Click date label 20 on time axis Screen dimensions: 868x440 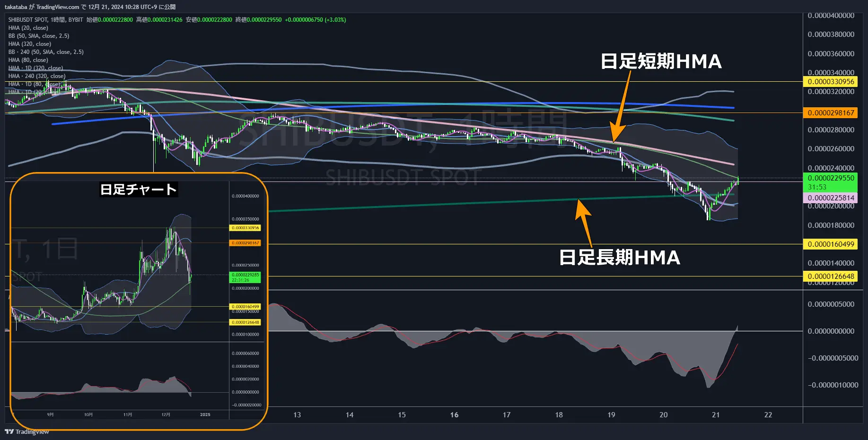(664, 415)
